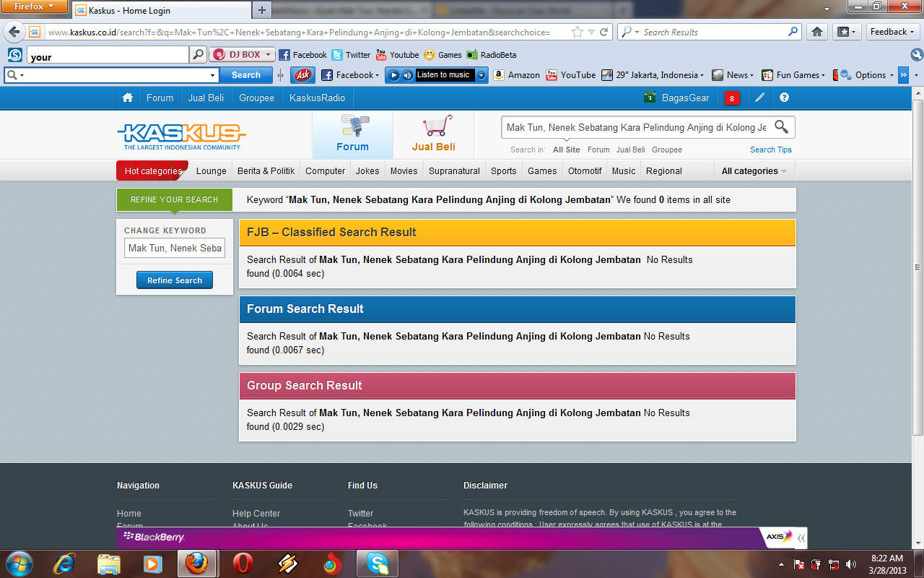Open the Search Tips link
This screenshot has width=924, height=578.
pos(771,150)
